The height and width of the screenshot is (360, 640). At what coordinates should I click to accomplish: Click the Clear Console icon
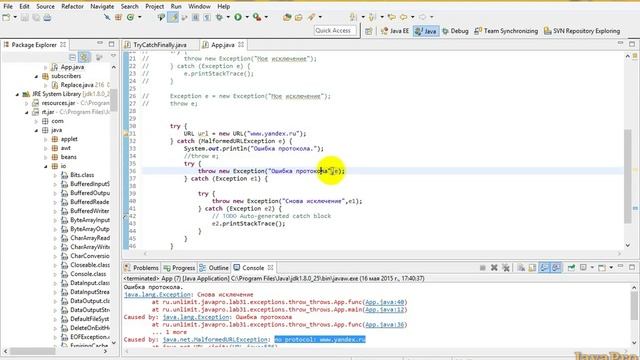[x=521, y=268]
